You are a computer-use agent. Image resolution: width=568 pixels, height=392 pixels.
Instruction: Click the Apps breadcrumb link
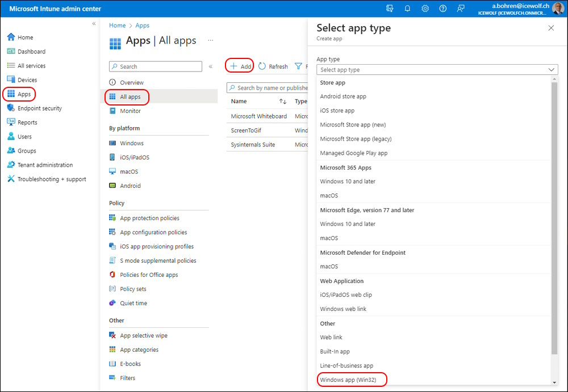pyautogui.click(x=143, y=26)
